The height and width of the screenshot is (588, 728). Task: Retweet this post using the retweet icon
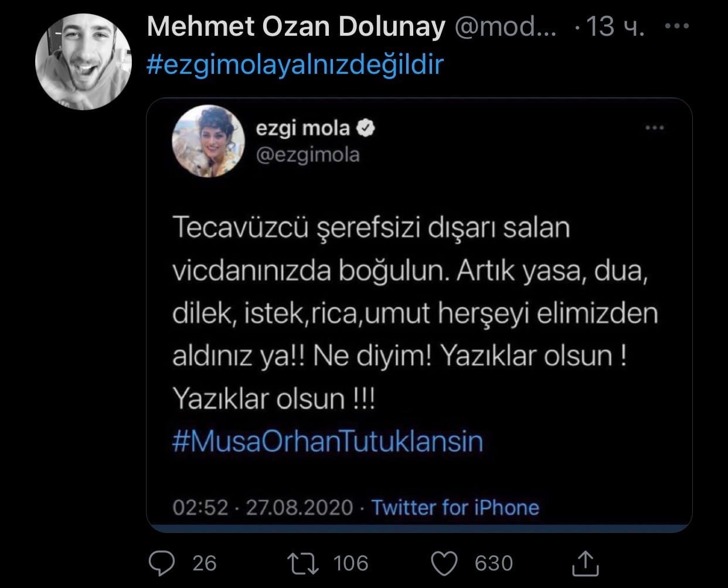point(304,563)
